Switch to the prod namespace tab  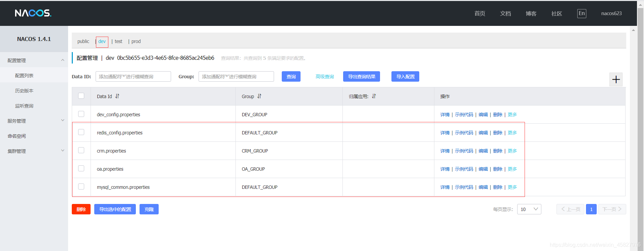click(136, 41)
